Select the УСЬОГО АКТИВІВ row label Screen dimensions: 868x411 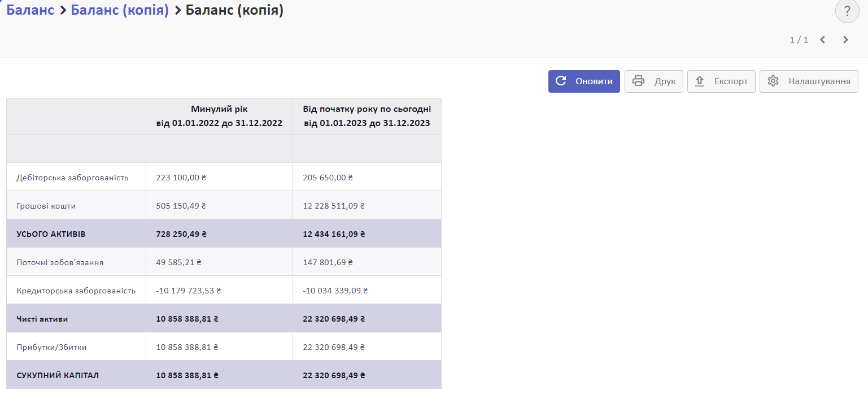[x=51, y=234]
